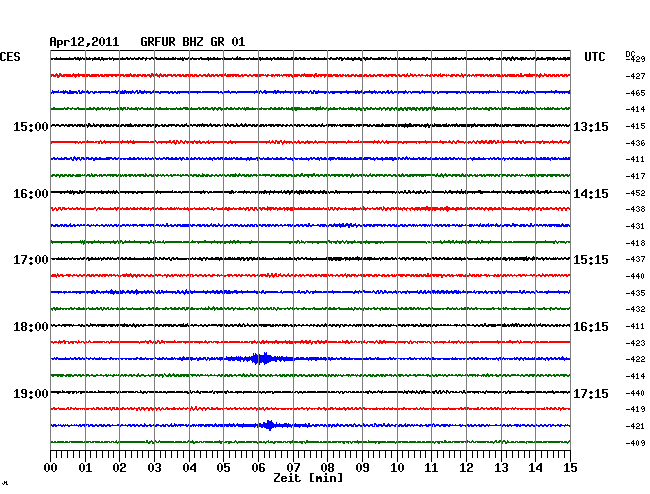650x494 pixels.
Task: Click the UTC column header
Action: point(594,57)
